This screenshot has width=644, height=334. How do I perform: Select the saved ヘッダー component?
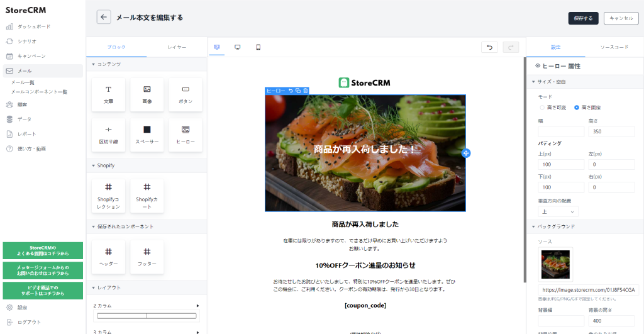click(x=108, y=257)
